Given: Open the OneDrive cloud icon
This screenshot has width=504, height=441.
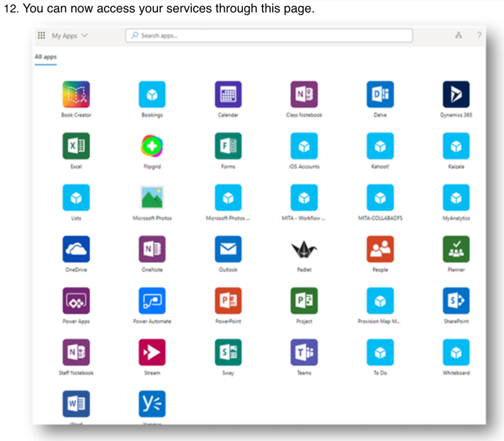Looking at the screenshot, I should click(x=76, y=249).
